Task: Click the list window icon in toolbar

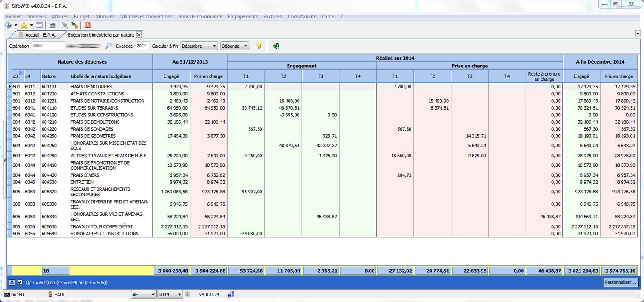Action: coord(39,25)
